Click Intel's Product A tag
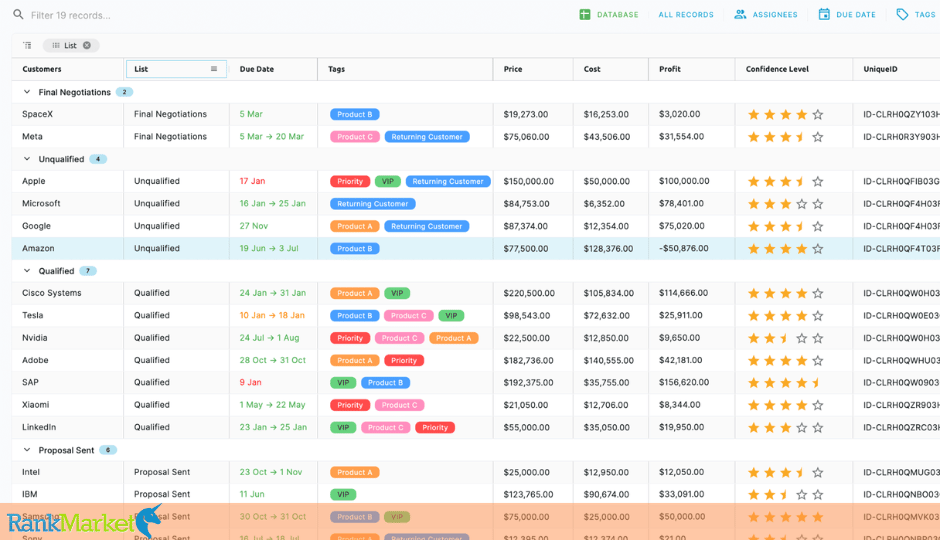Viewport: 940px width, 540px height. 354,472
